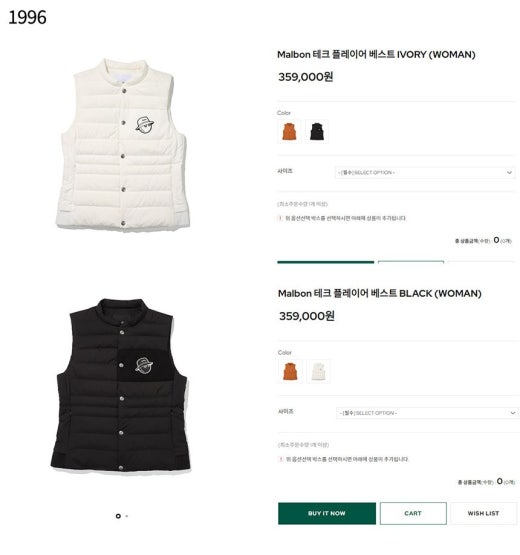Open Malbon BLACK (WOMAN) product title

(379, 293)
